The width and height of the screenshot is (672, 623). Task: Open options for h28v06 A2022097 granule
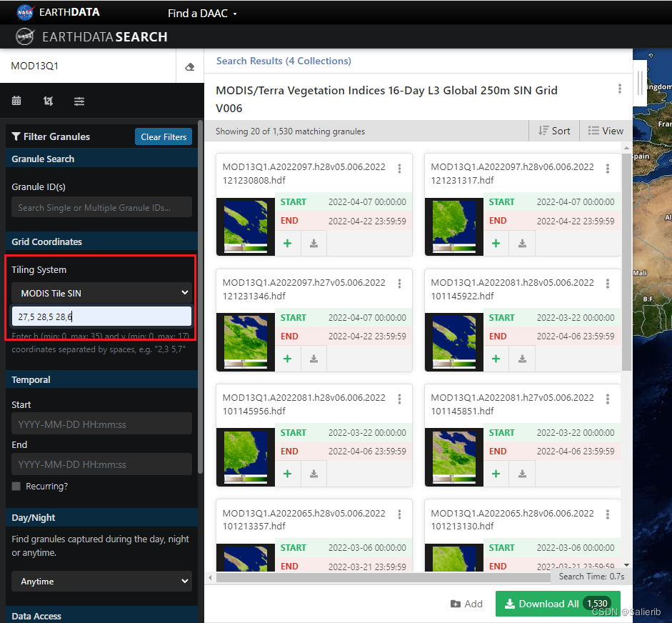[608, 169]
